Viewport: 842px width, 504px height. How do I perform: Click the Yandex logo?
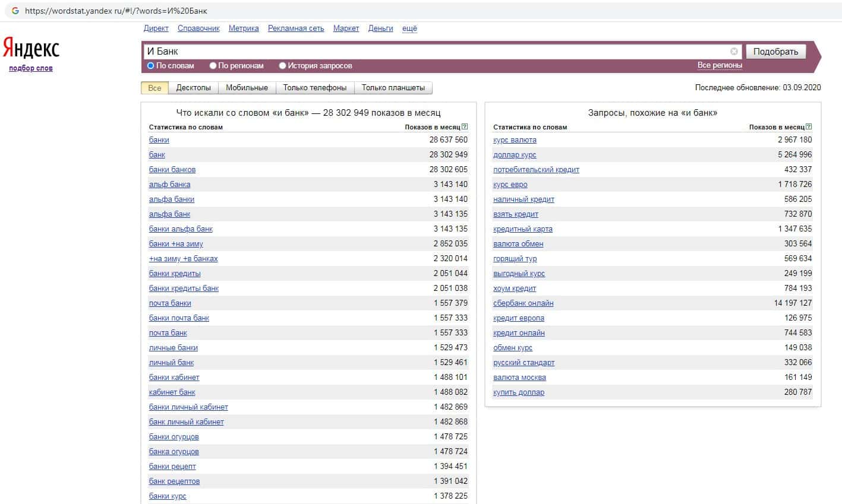tap(31, 49)
